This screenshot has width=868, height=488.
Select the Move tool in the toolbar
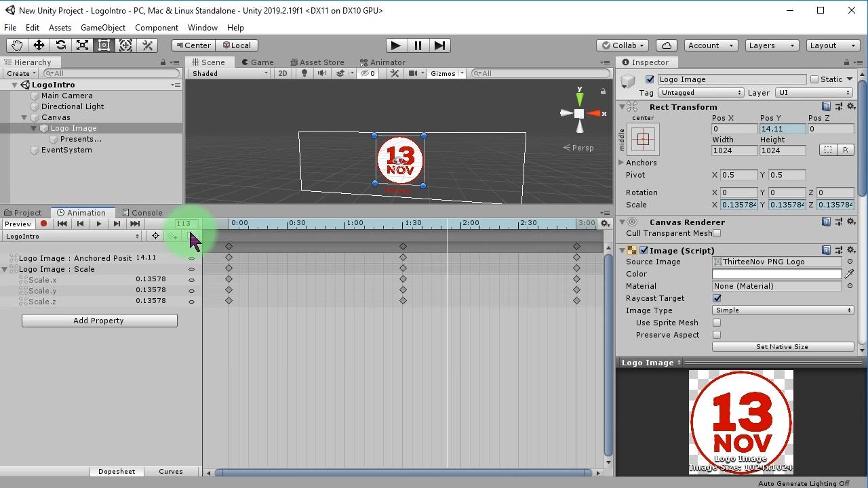click(x=38, y=45)
